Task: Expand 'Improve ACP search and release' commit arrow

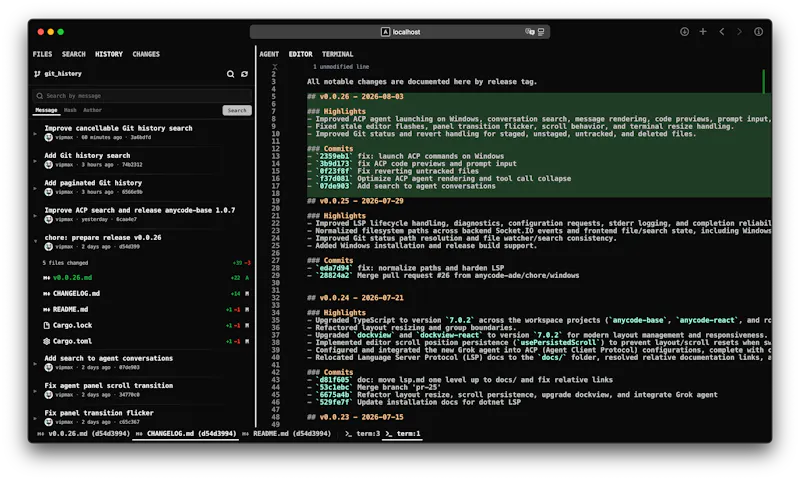Action: tap(35, 216)
